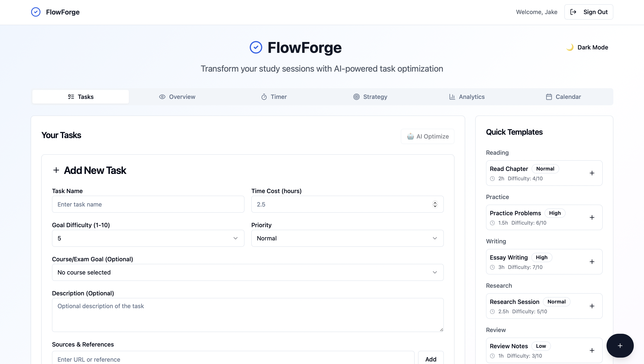This screenshot has height=364, width=644.
Task: Click the High badge on Practice Problems
Action: [x=555, y=213]
